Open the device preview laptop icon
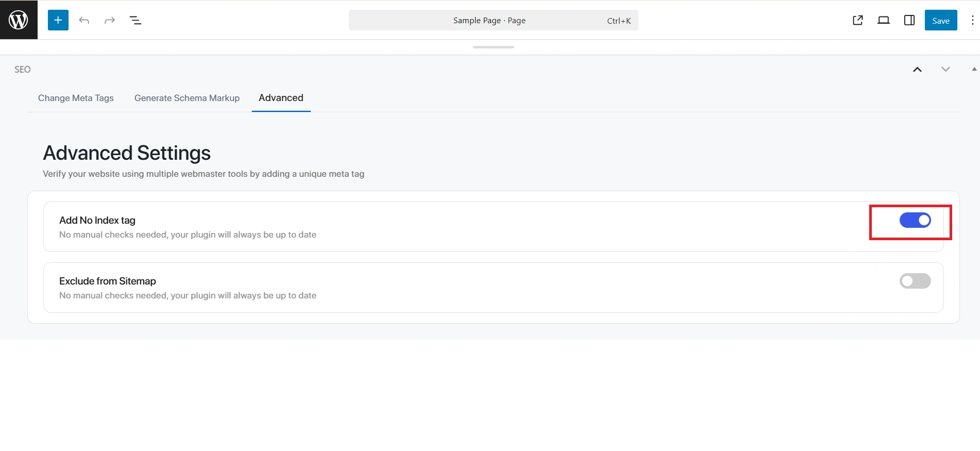This screenshot has width=980, height=451. pyautogui.click(x=884, y=20)
